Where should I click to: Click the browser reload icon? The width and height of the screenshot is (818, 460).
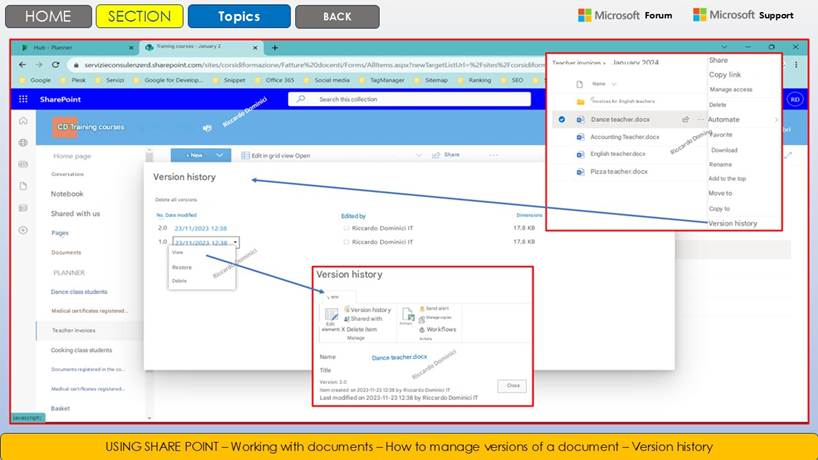(x=56, y=64)
